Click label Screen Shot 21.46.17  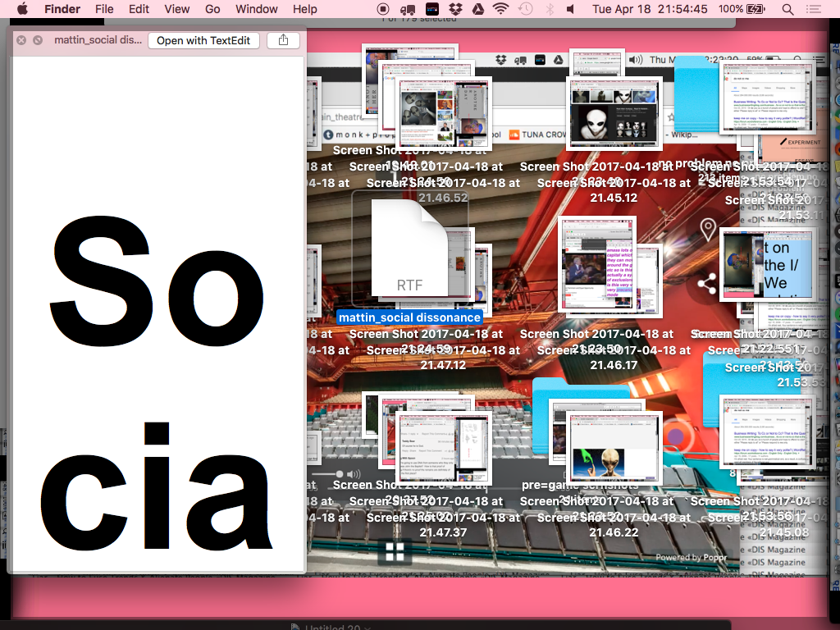pos(614,358)
